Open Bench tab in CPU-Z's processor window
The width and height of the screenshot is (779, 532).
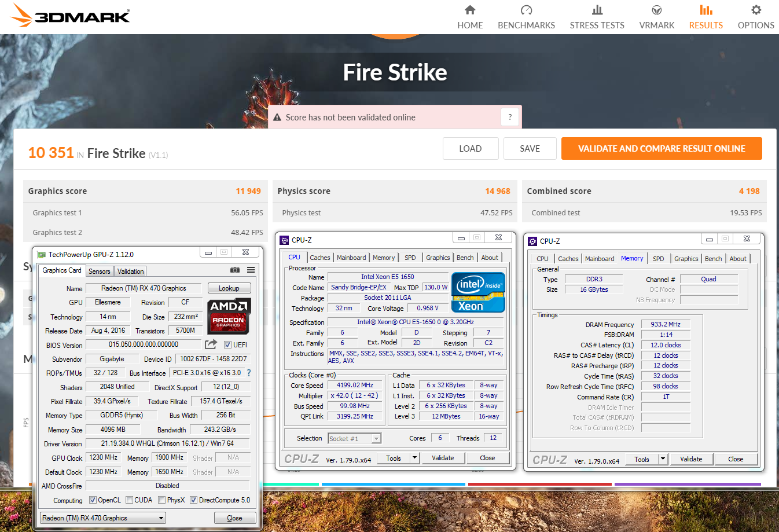pos(465,258)
